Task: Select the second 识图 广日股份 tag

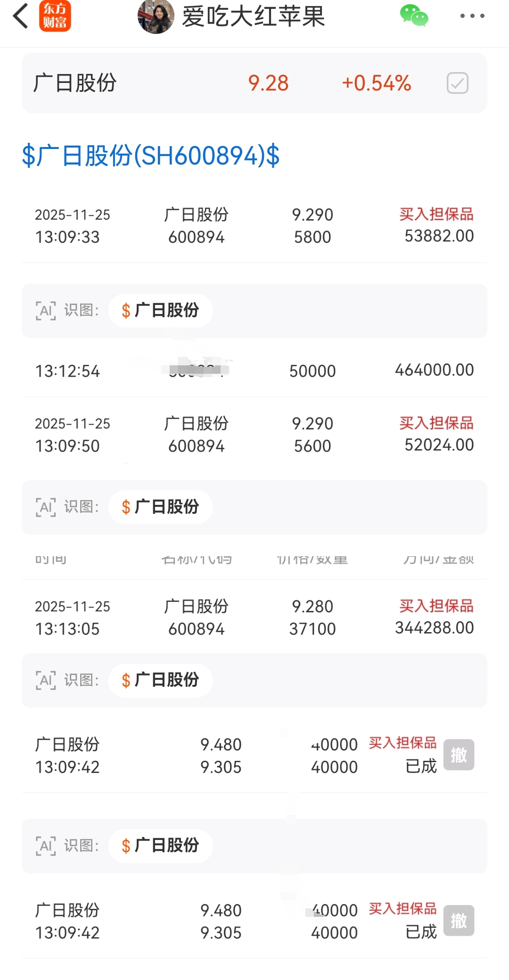Action: tap(161, 507)
